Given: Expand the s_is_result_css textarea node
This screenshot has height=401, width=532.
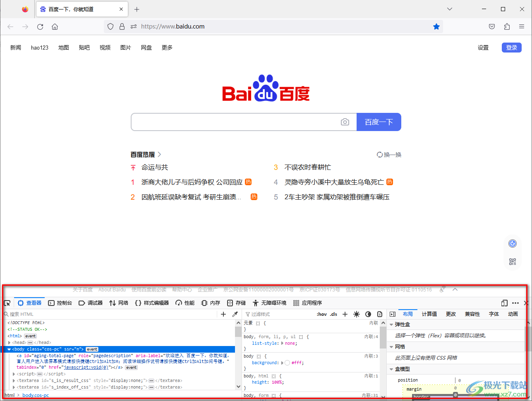Looking at the screenshot, I should click(14, 381).
